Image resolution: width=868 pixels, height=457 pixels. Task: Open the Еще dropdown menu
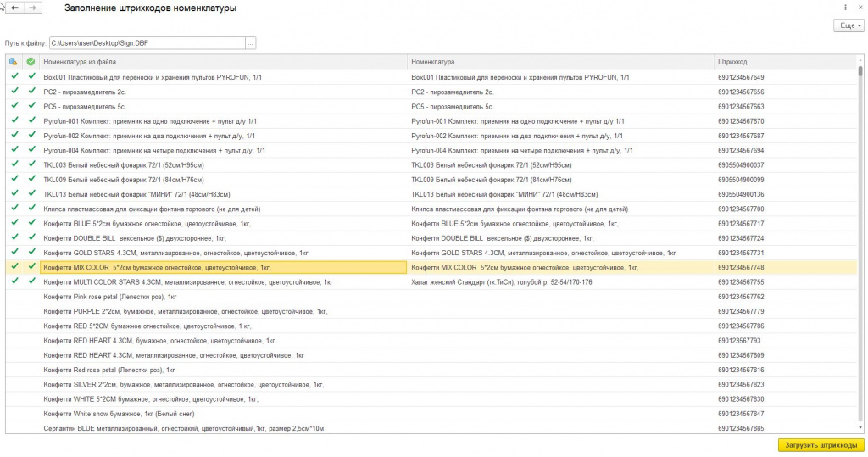click(x=849, y=26)
